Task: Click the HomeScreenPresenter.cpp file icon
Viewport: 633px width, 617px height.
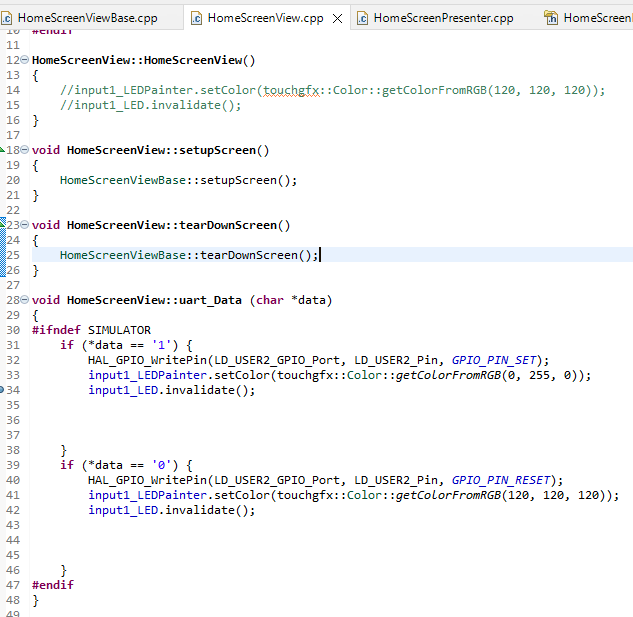Action: point(362,18)
